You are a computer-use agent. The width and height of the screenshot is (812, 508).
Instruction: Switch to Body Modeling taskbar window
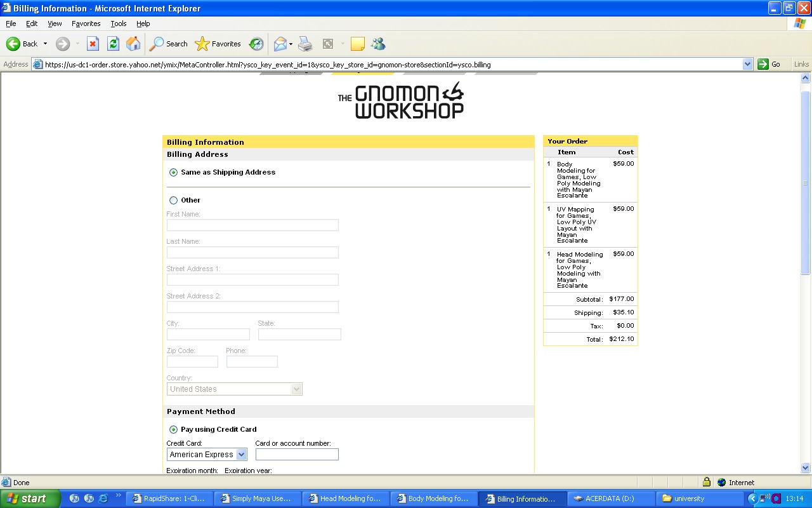point(433,498)
